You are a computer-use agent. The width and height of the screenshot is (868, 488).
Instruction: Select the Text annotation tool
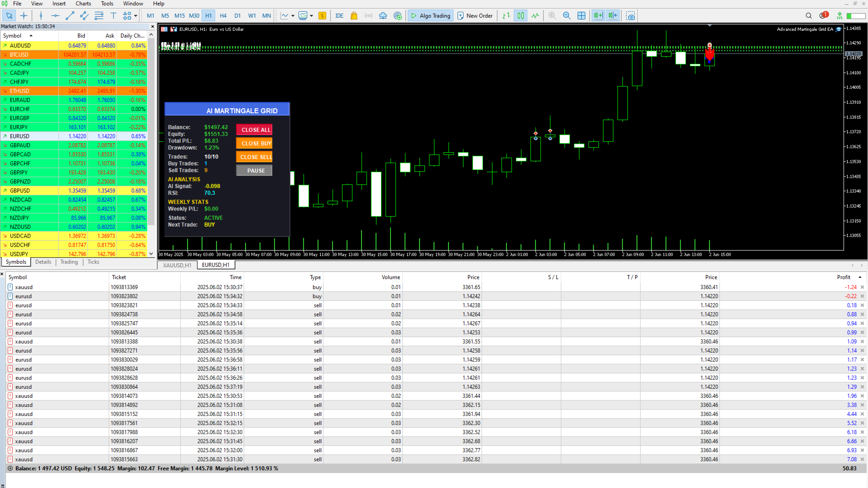click(113, 15)
